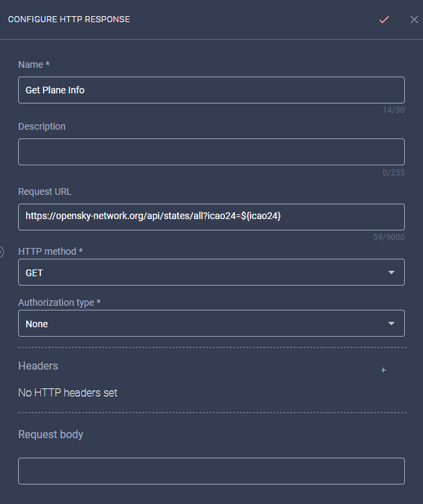Add a new HTTP header with plus icon

tap(383, 370)
